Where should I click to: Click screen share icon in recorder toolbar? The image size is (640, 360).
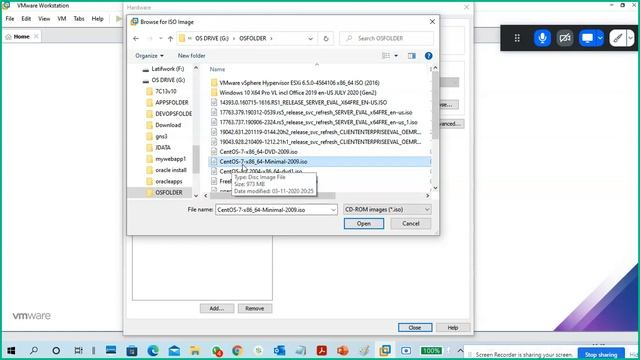[587, 38]
